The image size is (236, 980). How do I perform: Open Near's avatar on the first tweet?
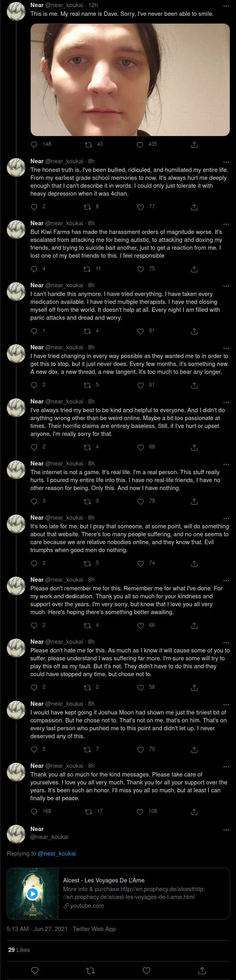click(x=16, y=11)
